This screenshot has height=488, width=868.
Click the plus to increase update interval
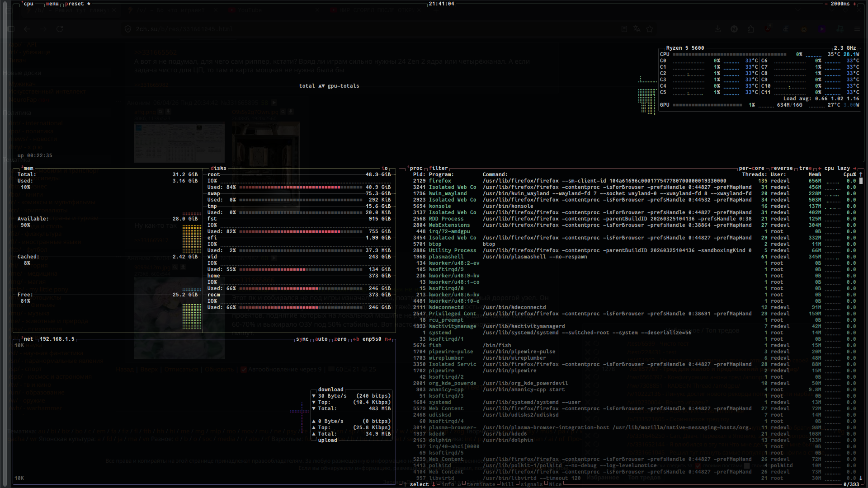(x=854, y=4)
